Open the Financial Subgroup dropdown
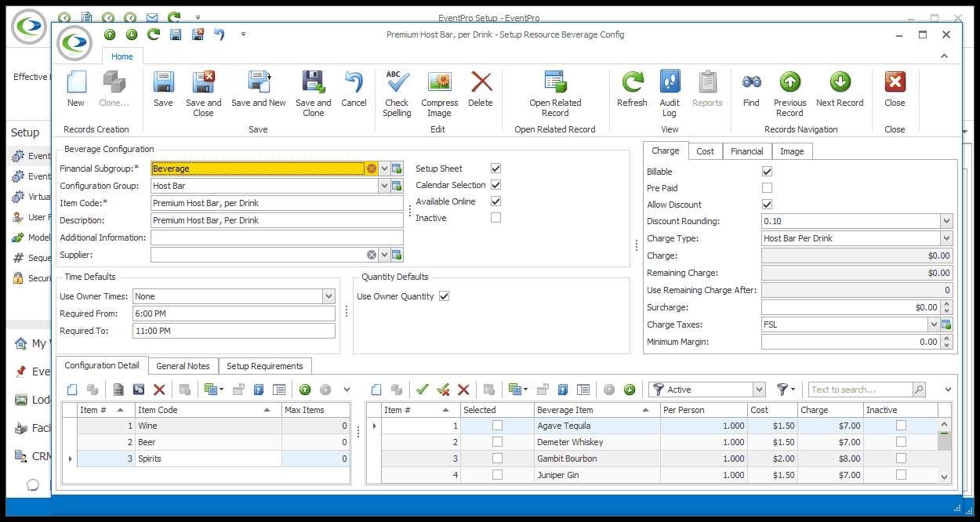This screenshot has width=980, height=522. point(384,169)
